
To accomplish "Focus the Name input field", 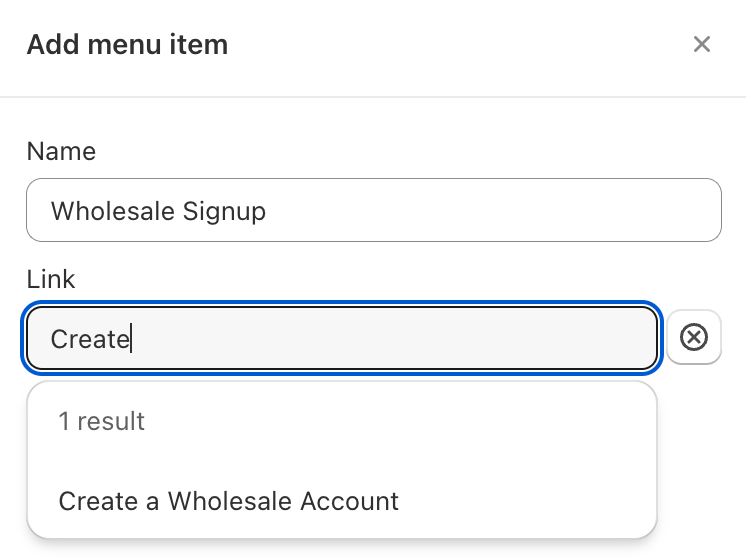I will 373,210.
